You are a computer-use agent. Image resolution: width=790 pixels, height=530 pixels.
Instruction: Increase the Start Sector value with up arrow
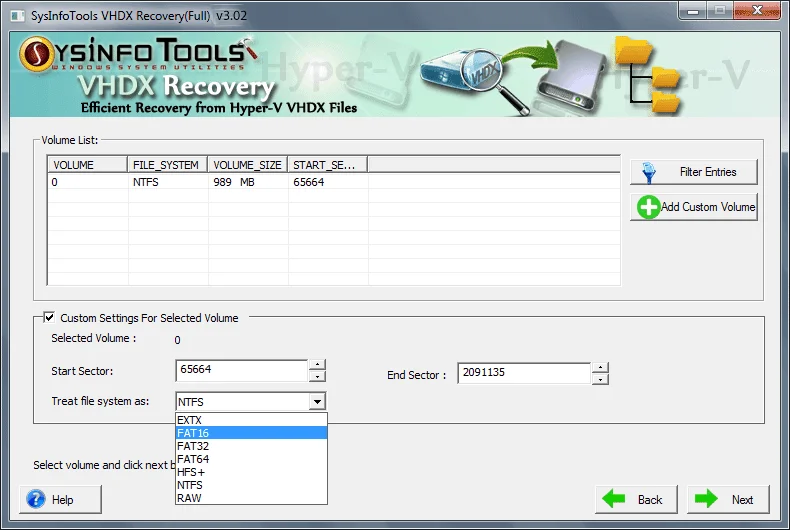[x=317, y=364]
